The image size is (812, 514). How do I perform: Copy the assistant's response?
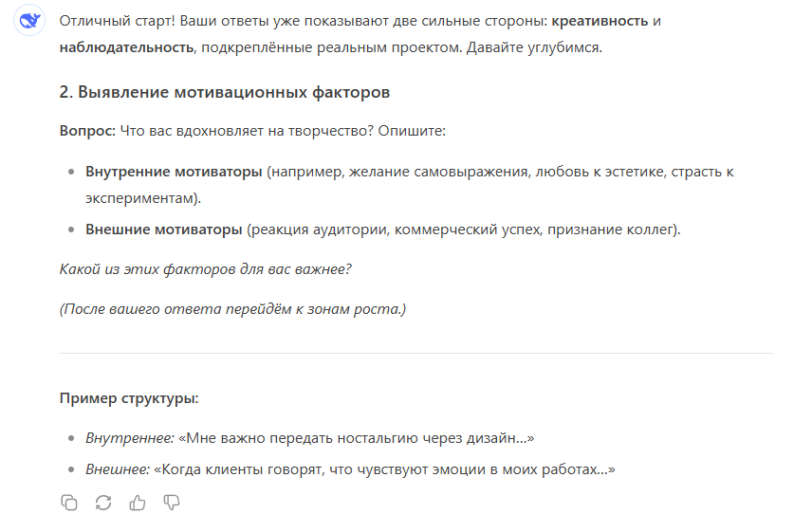click(69, 503)
